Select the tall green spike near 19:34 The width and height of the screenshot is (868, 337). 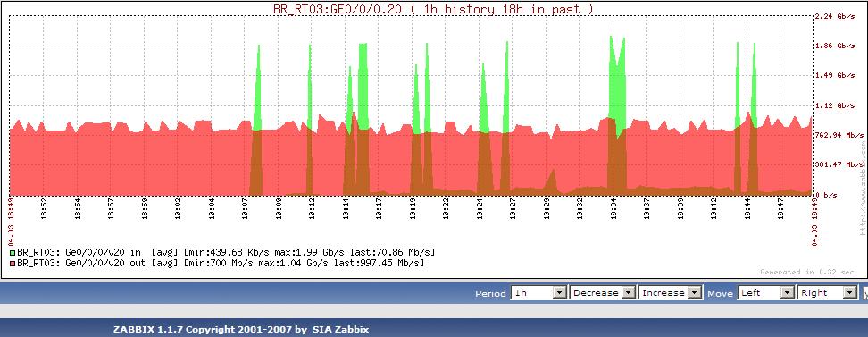pos(617,78)
